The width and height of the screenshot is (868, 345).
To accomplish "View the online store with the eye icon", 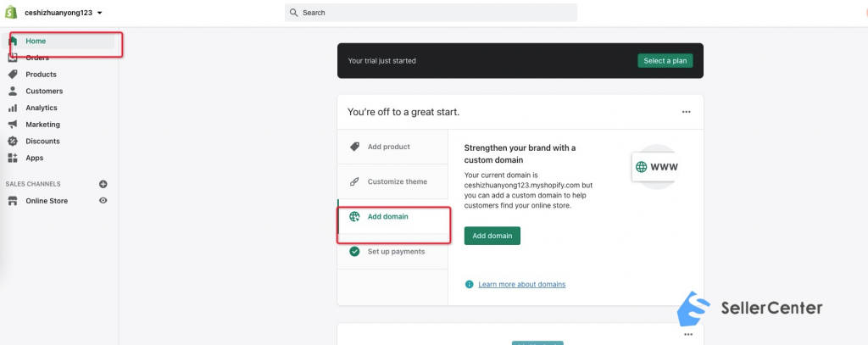I will click(x=103, y=200).
